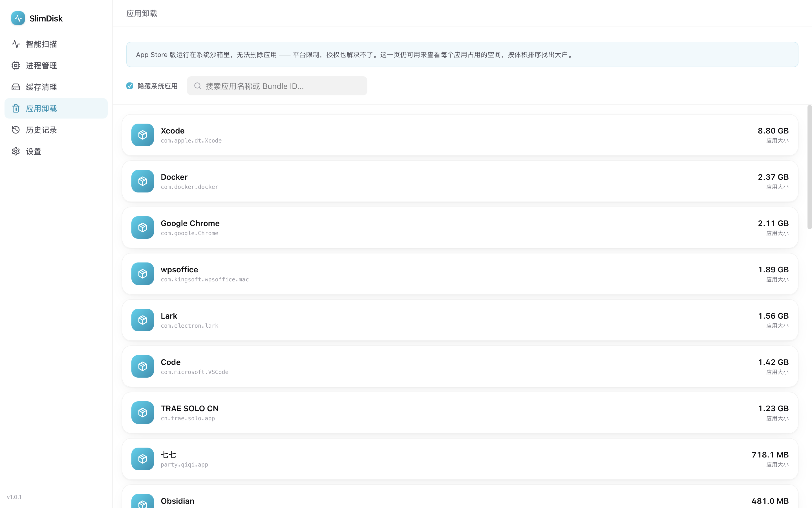Viewport: 812px width, 508px height.
Task: Click the v1.0.1 version label
Action: click(x=14, y=497)
